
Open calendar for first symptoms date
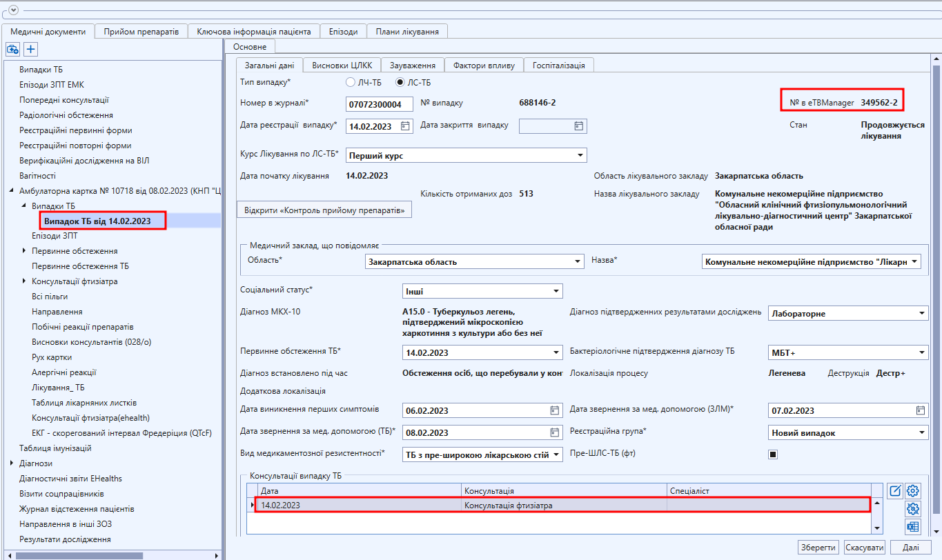tap(554, 410)
